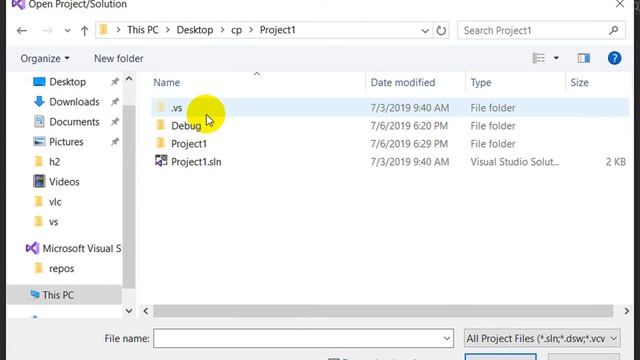Sort files by Name column
This screenshot has width=640, height=360.
pyautogui.click(x=167, y=82)
